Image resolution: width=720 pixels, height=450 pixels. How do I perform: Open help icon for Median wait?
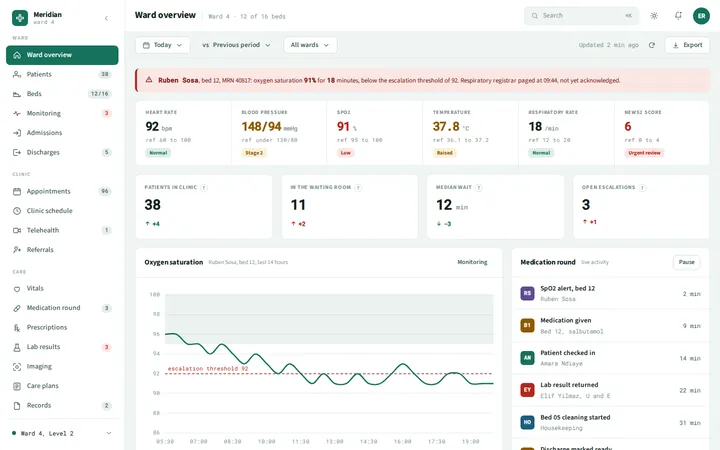[x=478, y=188]
